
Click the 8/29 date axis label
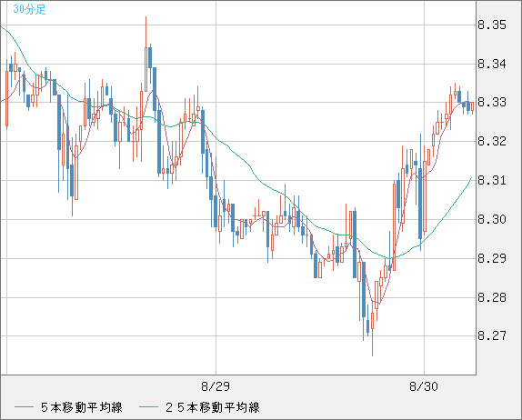click(216, 386)
